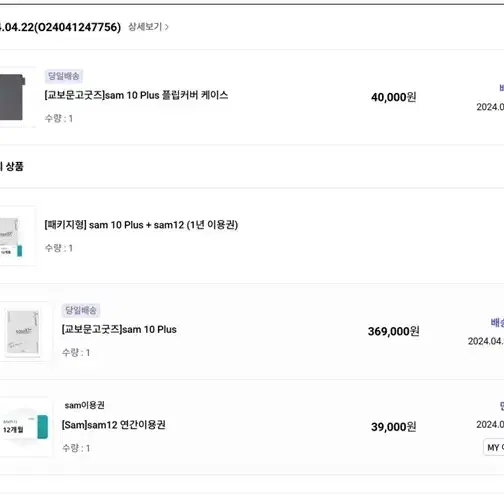Click the 당일배송 badge on flip cover case
This screenshot has height=504, width=504.
[64, 76]
